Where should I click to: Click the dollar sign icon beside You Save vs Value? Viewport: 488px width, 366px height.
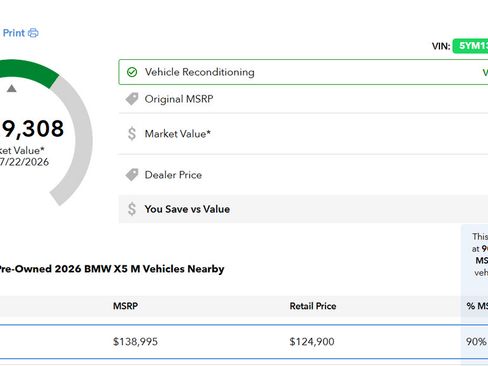[132, 209]
